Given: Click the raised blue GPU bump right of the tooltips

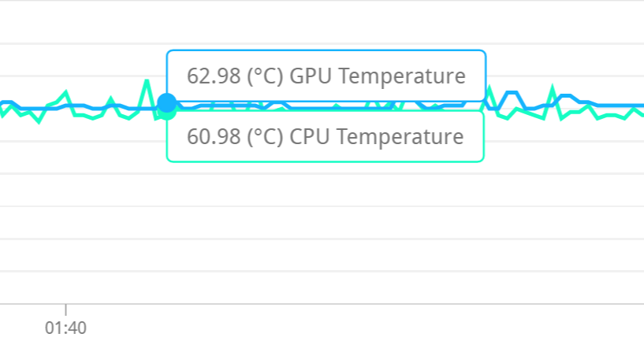Looking at the screenshot, I should pos(511,93).
